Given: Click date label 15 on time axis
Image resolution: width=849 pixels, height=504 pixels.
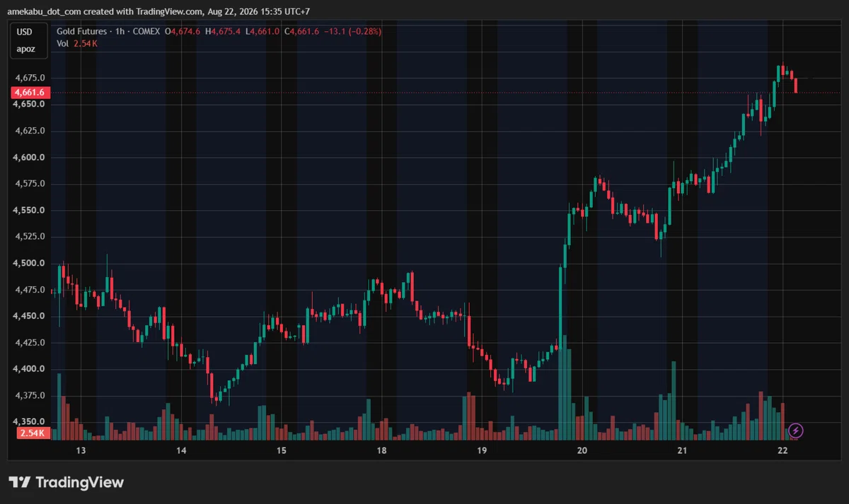Looking at the screenshot, I should 281,450.
